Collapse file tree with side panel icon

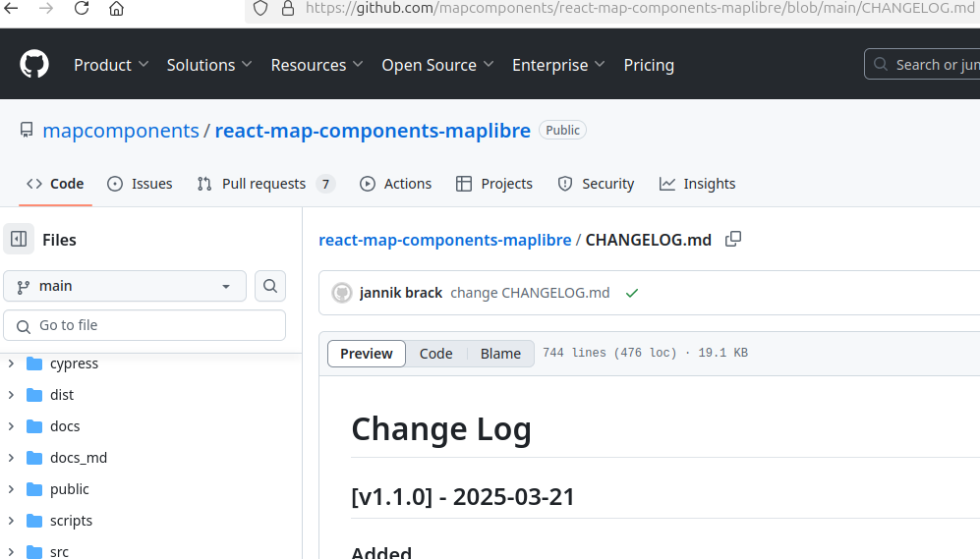coord(19,239)
